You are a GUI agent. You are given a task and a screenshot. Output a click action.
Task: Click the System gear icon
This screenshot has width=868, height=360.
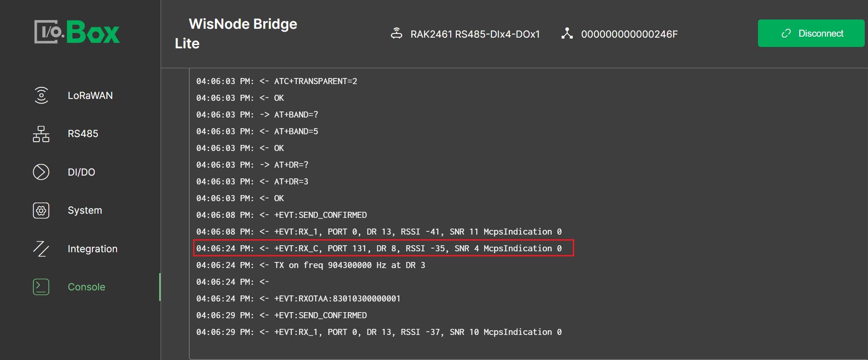click(x=41, y=210)
